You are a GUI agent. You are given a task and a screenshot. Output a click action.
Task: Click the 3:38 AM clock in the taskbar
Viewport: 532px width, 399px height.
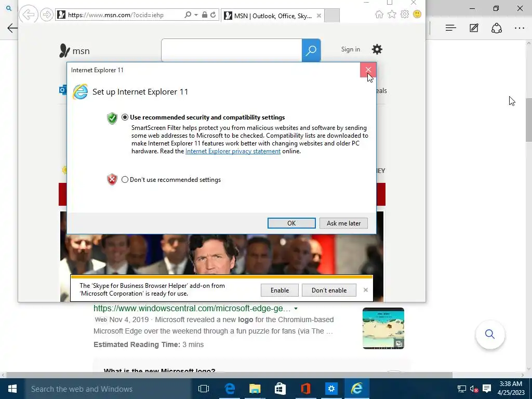[511, 384]
